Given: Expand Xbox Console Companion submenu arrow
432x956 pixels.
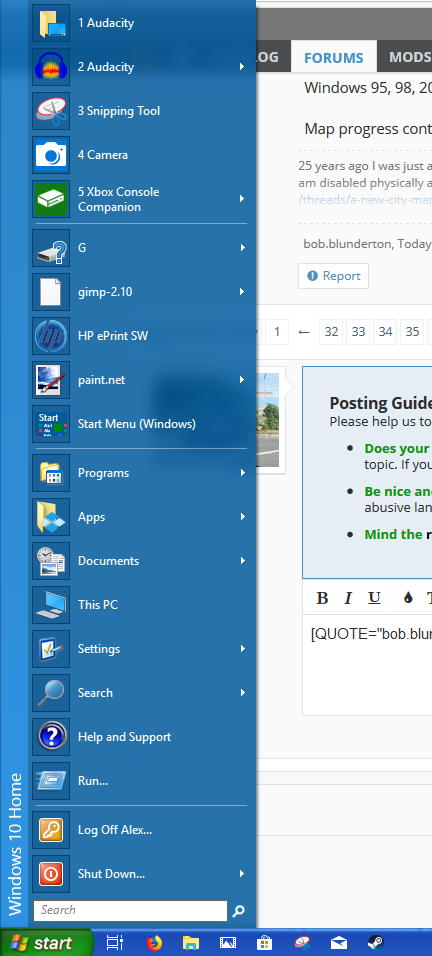Looking at the screenshot, I should click(x=242, y=199).
